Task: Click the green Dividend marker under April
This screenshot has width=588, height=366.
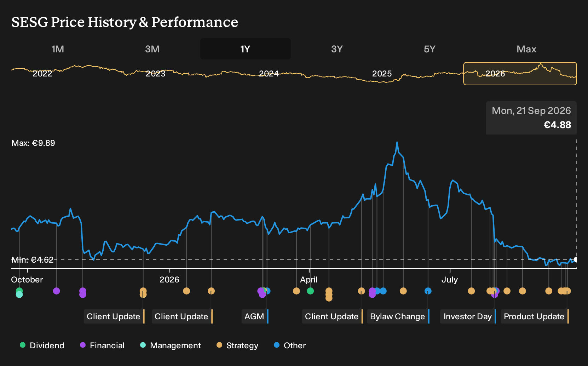Action: [310, 291]
